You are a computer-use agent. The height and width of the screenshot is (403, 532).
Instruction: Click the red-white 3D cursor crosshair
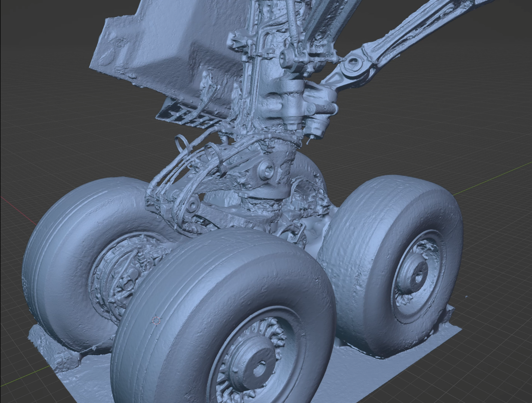[x=157, y=320]
